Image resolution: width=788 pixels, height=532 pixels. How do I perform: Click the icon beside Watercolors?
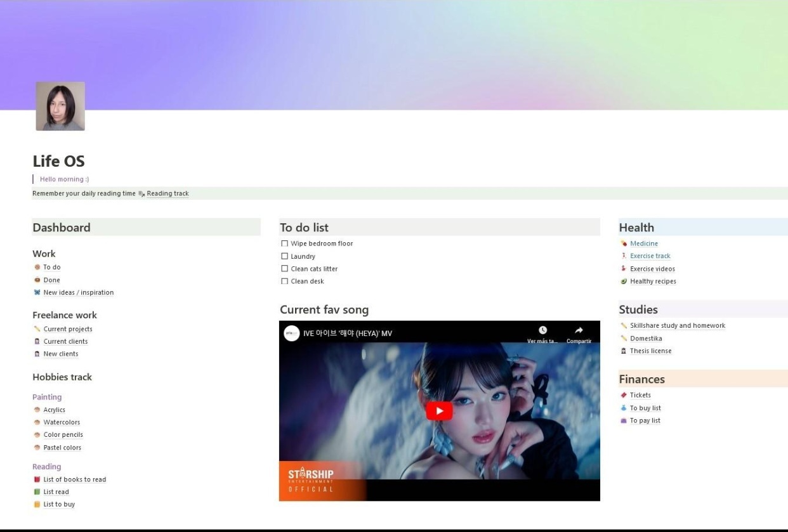point(37,422)
